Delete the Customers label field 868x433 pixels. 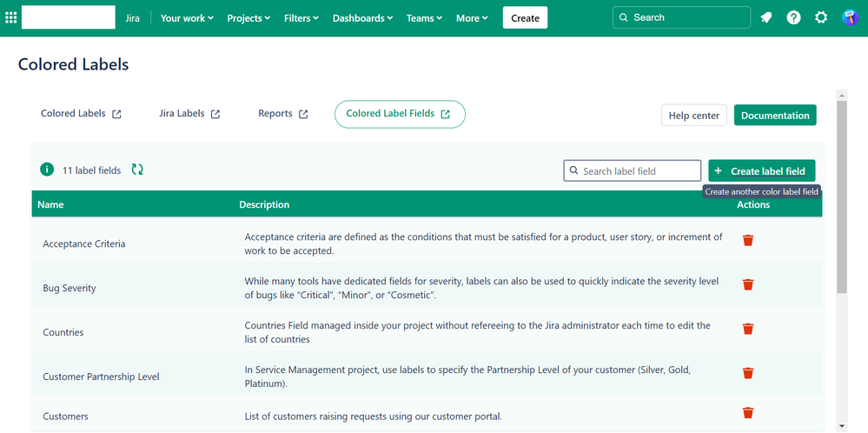click(748, 412)
